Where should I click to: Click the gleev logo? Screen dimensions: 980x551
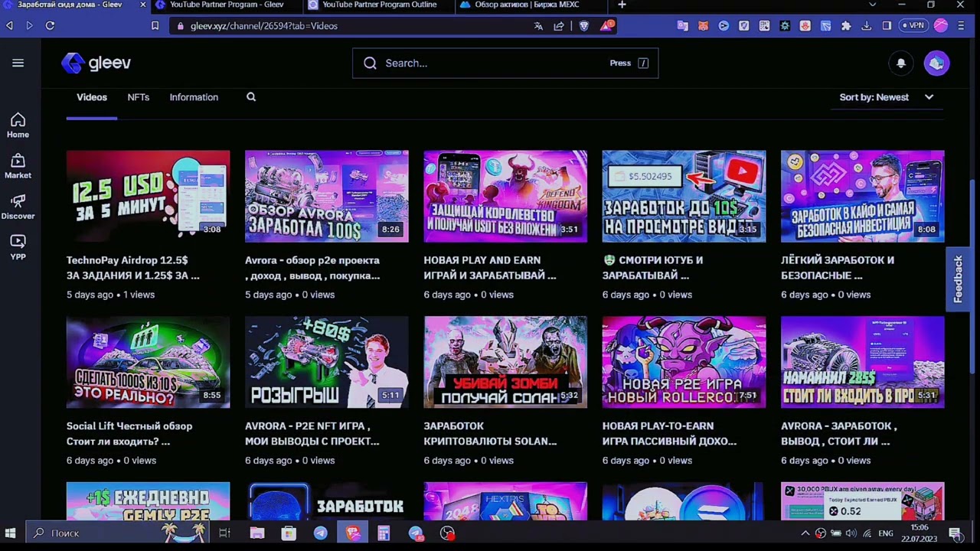pyautogui.click(x=96, y=63)
